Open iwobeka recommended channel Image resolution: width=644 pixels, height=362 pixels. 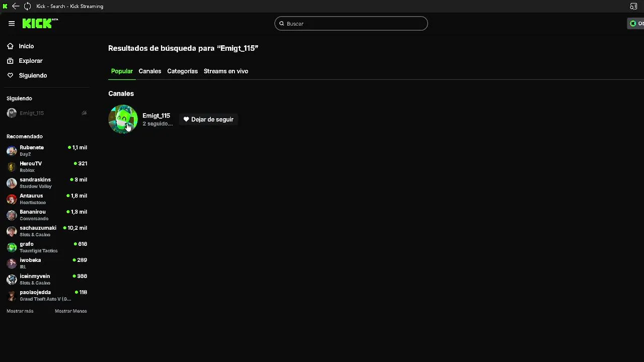tap(46, 263)
